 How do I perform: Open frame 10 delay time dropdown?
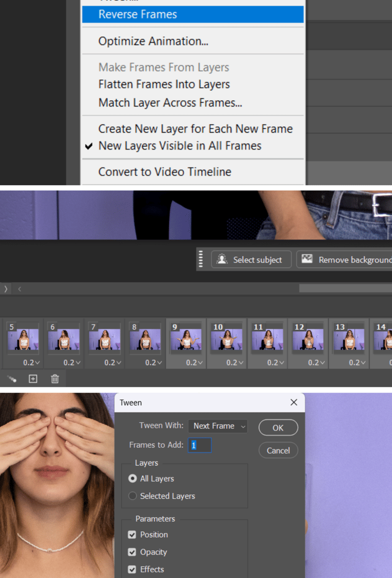[235, 363]
